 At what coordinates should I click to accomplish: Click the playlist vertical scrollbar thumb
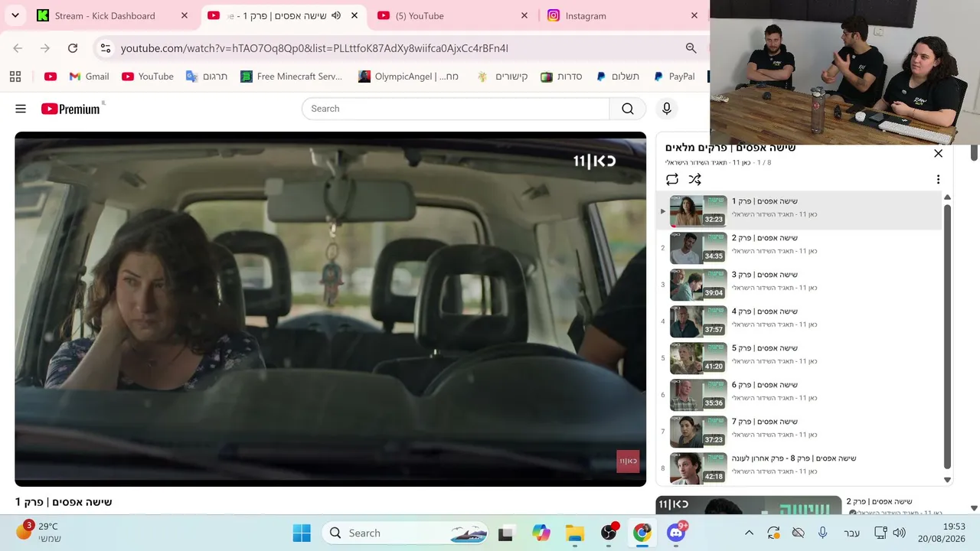947,337
